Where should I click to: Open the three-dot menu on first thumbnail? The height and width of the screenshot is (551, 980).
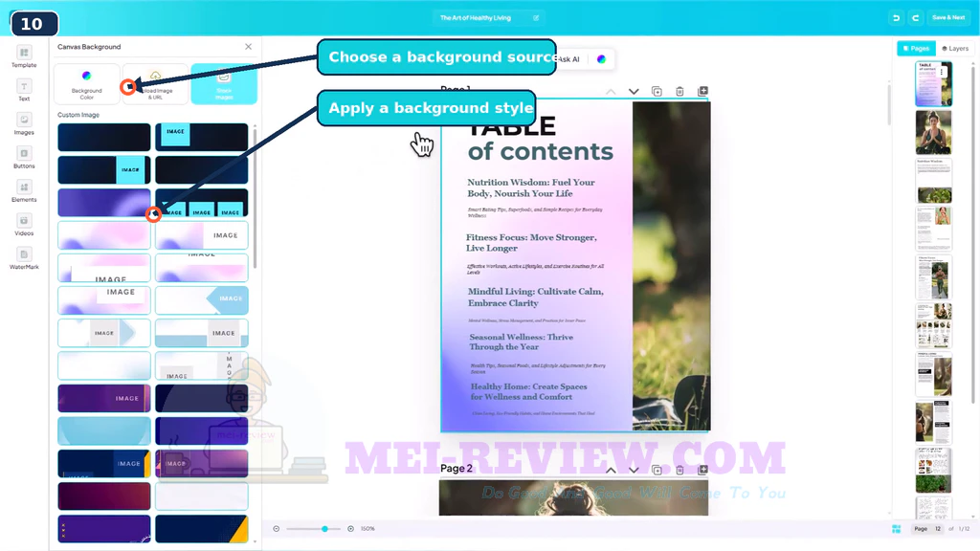(942, 73)
